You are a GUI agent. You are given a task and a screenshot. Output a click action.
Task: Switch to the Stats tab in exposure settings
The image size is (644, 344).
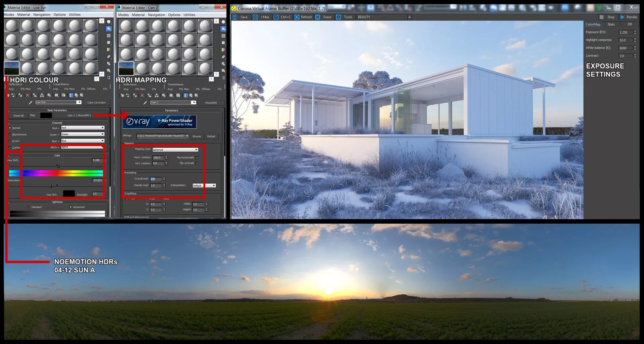coord(611,24)
